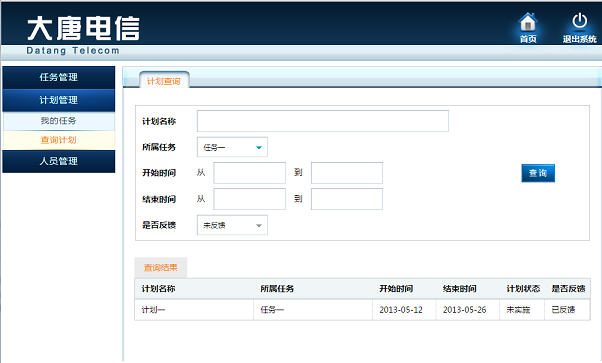The image size is (602, 363).
Task: Click the 大唐电信 Datang Telecom logo
Action: 83,35
